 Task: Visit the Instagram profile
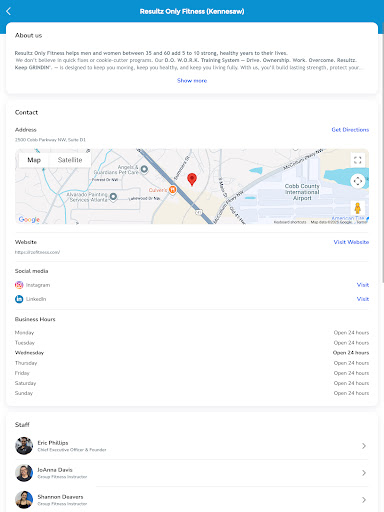[x=363, y=285]
